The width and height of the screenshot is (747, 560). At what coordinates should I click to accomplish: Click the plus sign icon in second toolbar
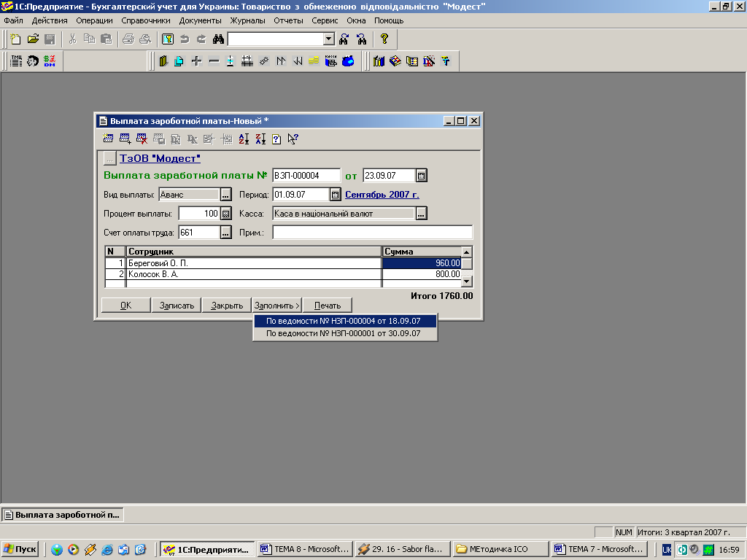tap(197, 61)
